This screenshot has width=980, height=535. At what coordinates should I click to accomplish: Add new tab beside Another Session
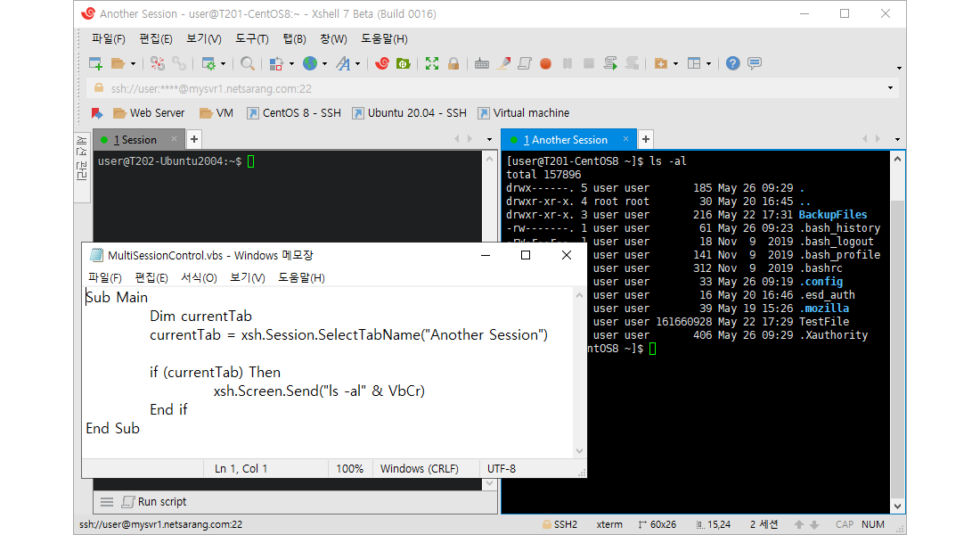pos(646,139)
